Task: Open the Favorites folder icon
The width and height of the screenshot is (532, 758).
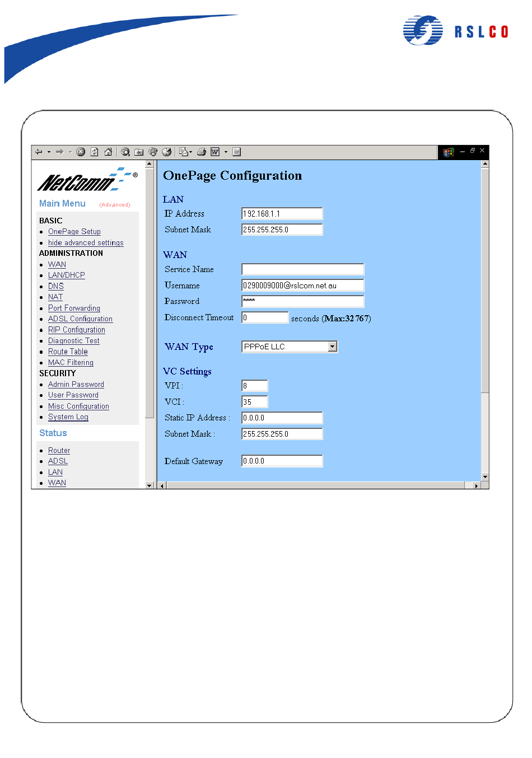Action: [x=139, y=152]
